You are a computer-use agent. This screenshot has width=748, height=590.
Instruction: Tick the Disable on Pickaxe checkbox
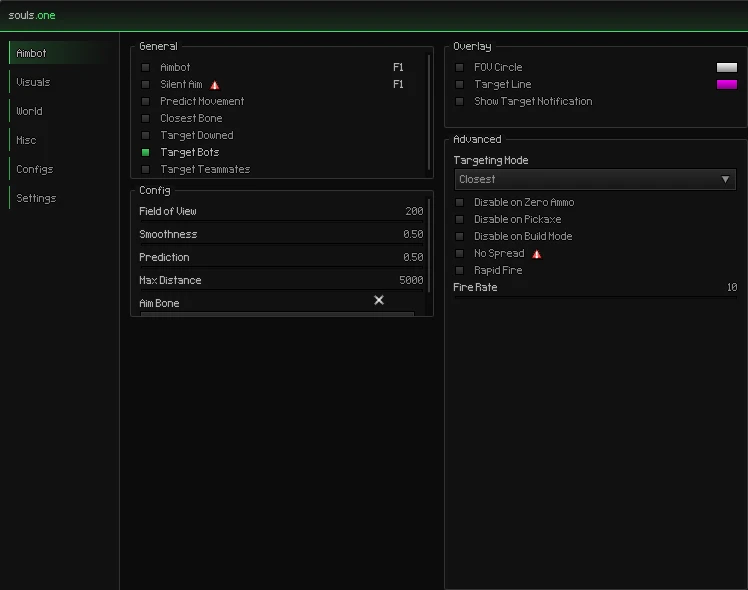pos(459,219)
